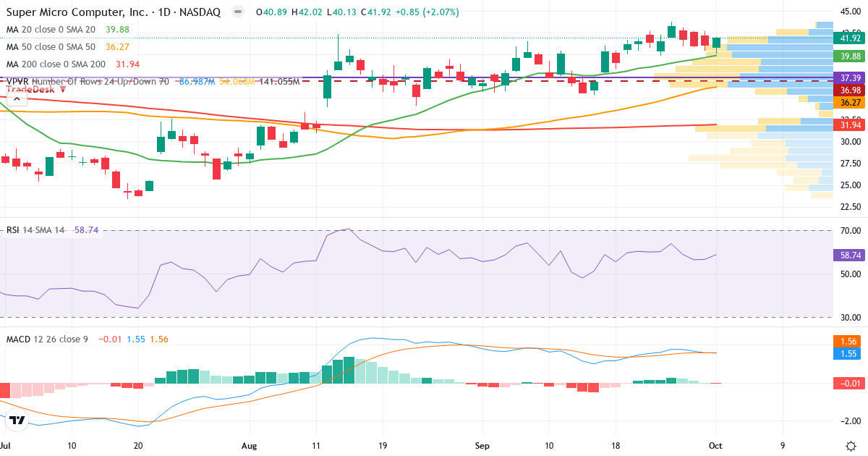Screen dimensions: 868x456
Task: Click the -2.00 MACD scale tick
Action: (x=850, y=421)
